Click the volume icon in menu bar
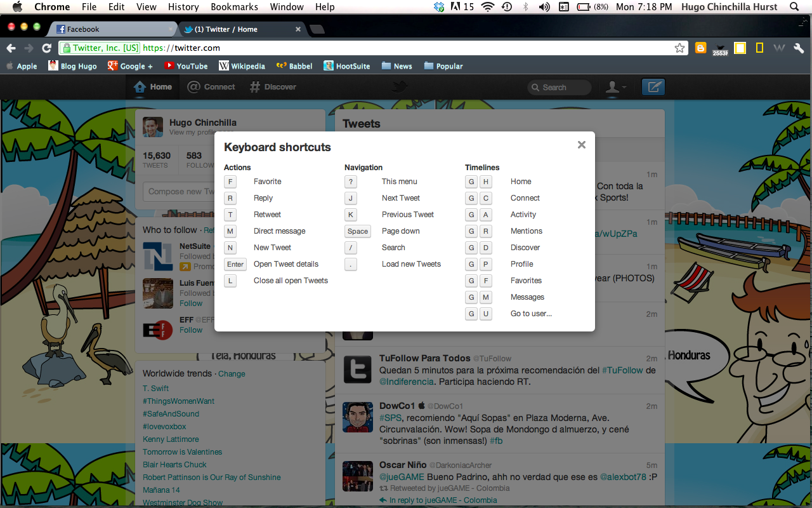 pyautogui.click(x=544, y=7)
